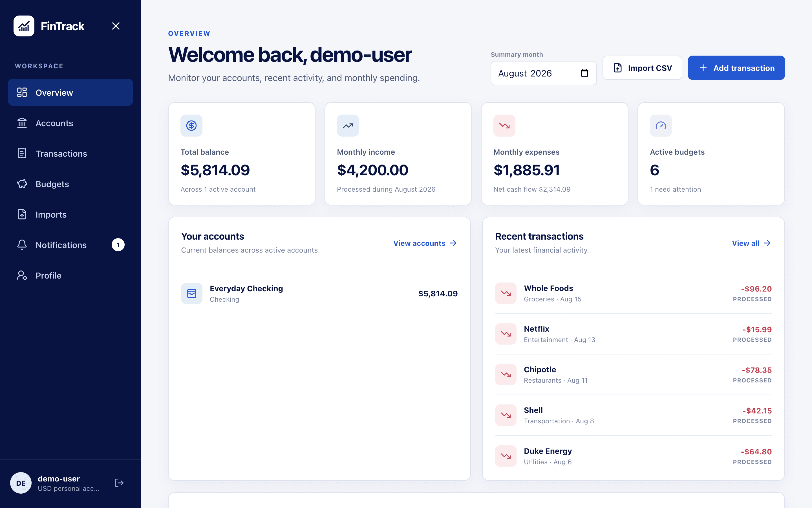Click the demo-user name in sidebar footer
The image size is (812, 508).
pos(59,478)
